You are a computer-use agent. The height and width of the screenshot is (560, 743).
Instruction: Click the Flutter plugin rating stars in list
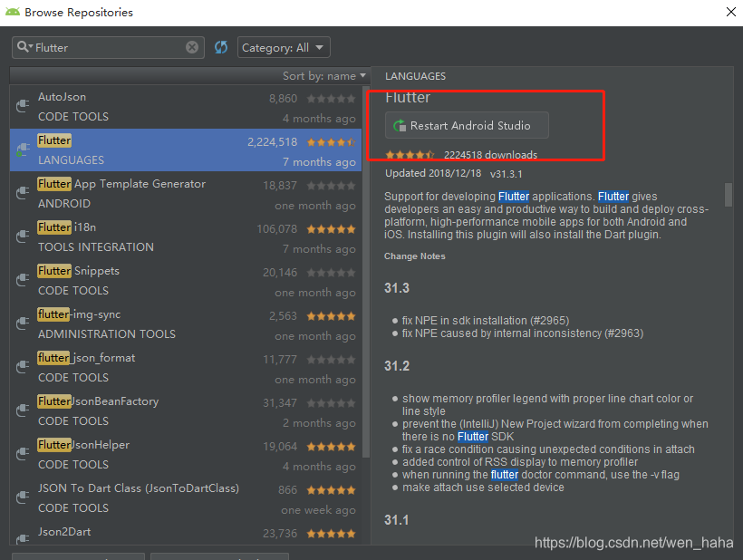331,142
